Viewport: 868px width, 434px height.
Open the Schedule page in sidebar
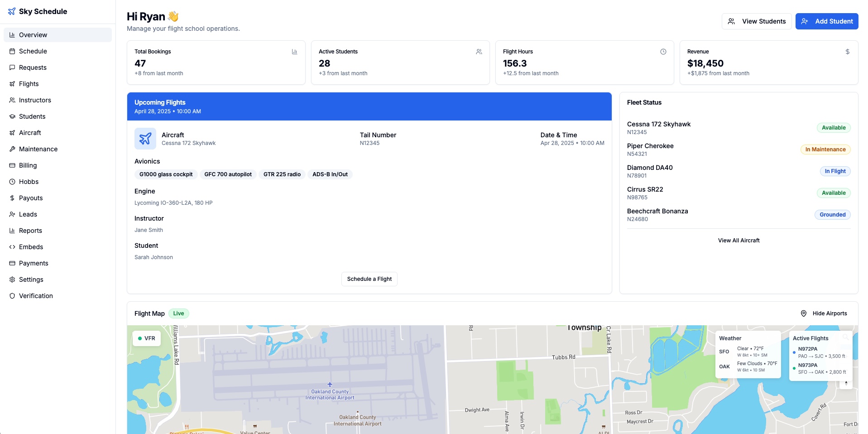tap(33, 51)
